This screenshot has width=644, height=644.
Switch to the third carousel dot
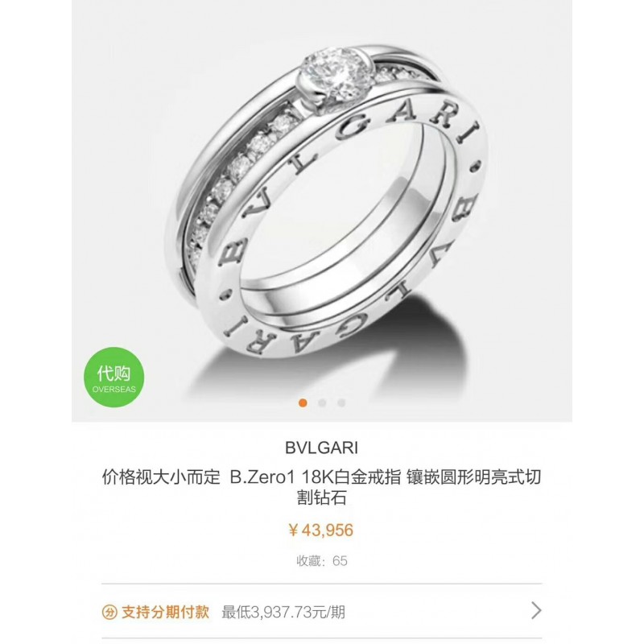coord(341,403)
